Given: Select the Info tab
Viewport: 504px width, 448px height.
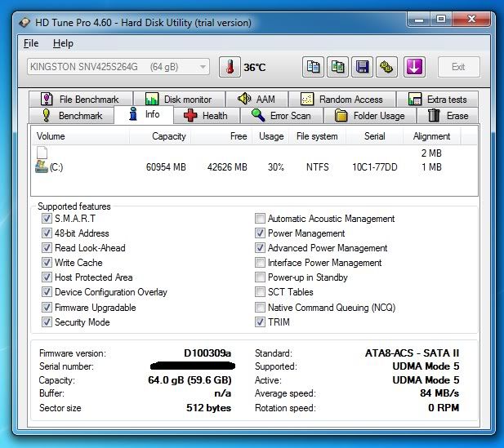Looking at the screenshot, I should click(144, 114).
